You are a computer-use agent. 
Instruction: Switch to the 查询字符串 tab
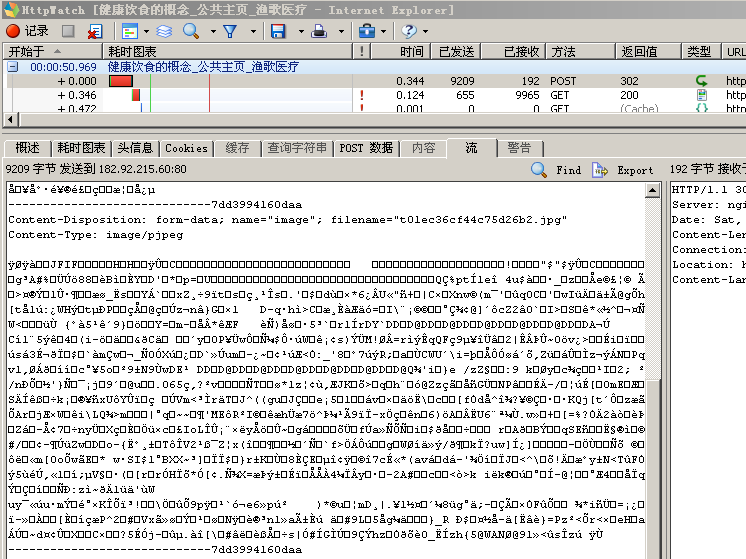tap(297, 148)
